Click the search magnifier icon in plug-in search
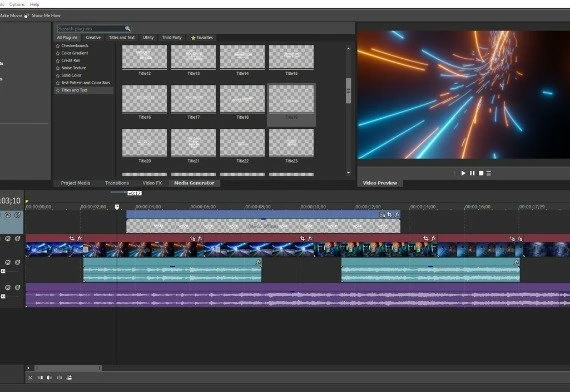570x392 pixels. pyautogui.click(x=128, y=28)
